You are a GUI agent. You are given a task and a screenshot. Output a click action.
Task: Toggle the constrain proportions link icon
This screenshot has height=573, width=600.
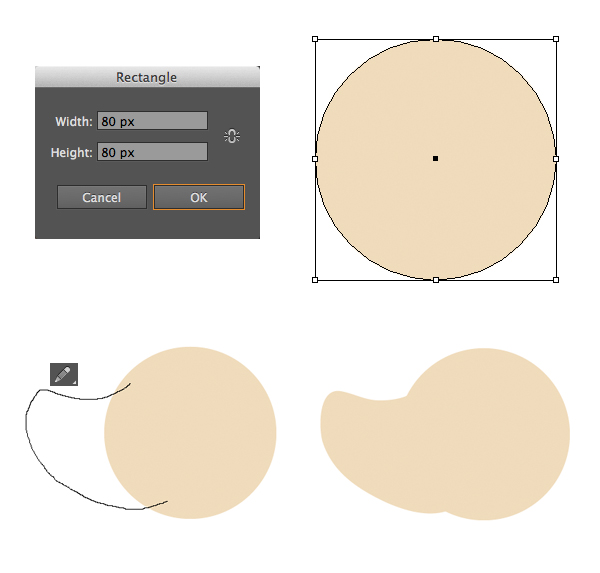coord(232,136)
